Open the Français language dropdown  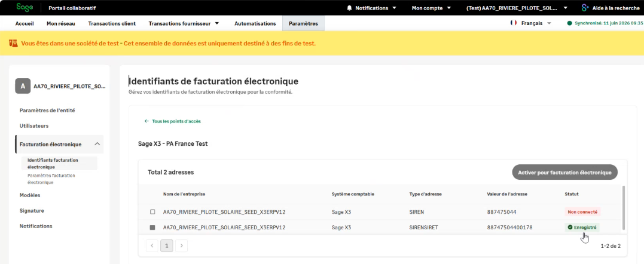(x=536, y=23)
